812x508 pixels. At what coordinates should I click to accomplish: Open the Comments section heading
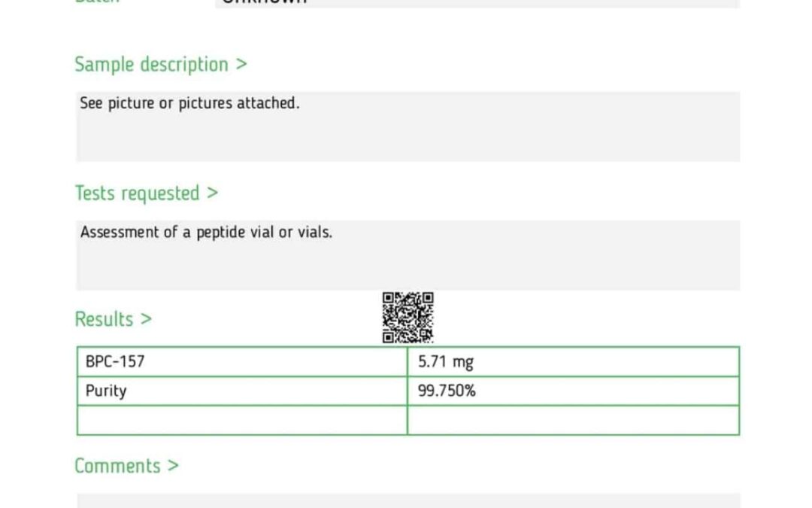pos(127,466)
